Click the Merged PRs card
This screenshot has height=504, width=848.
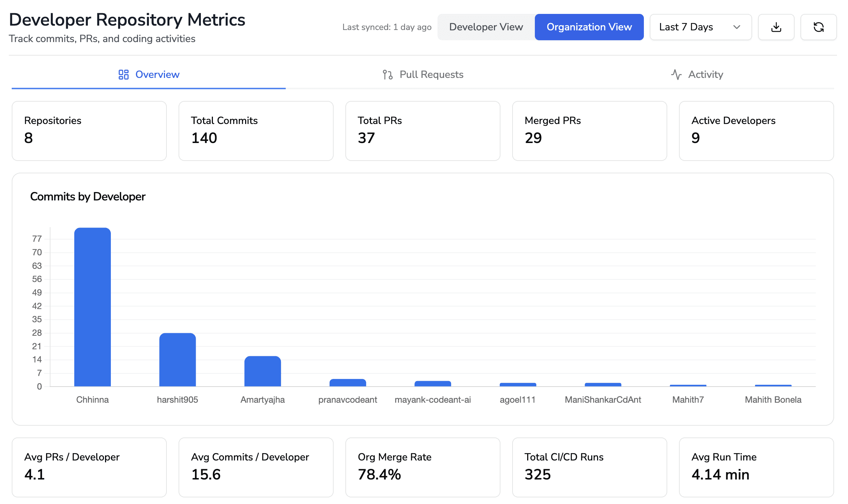[590, 131]
